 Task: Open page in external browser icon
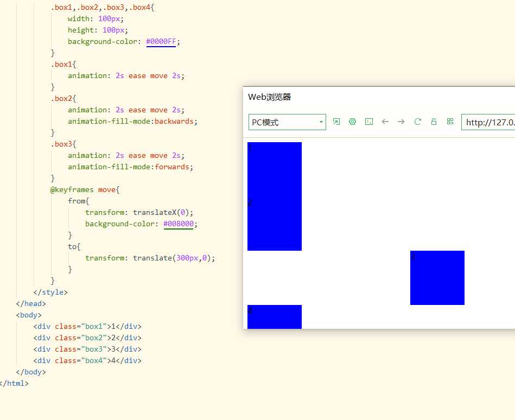[x=336, y=122]
